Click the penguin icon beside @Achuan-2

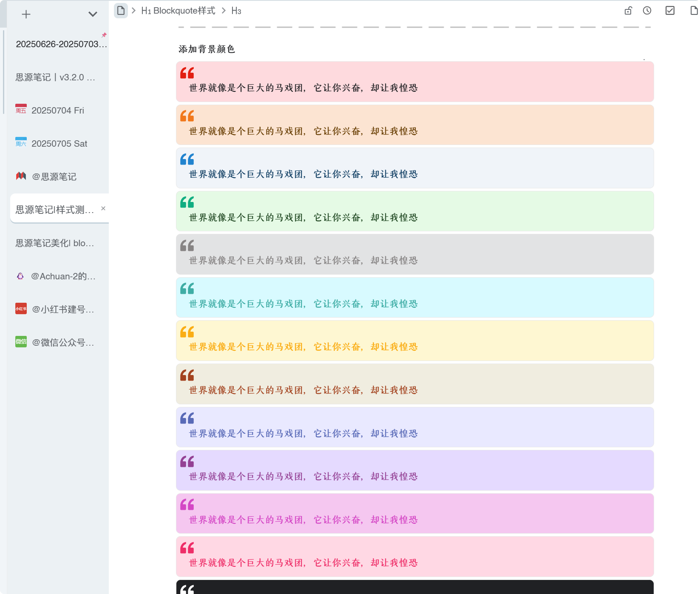click(20, 276)
